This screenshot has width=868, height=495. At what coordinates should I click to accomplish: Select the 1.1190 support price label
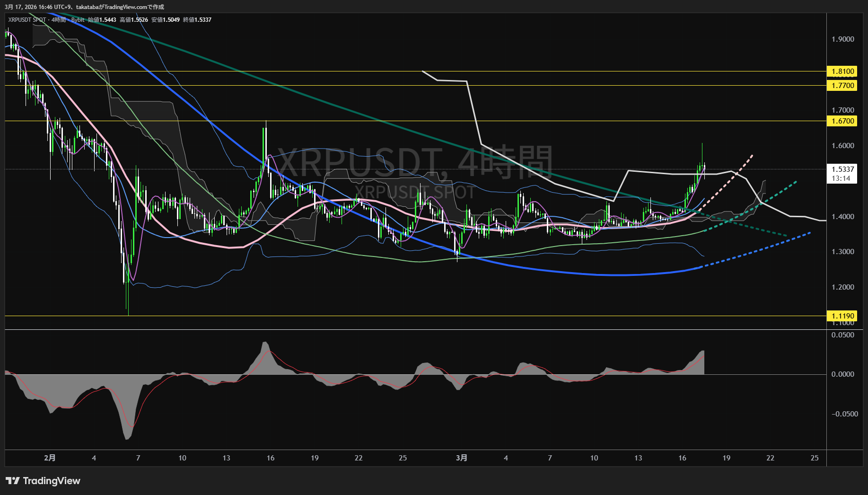pyautogui.click(x=842, y=316)
